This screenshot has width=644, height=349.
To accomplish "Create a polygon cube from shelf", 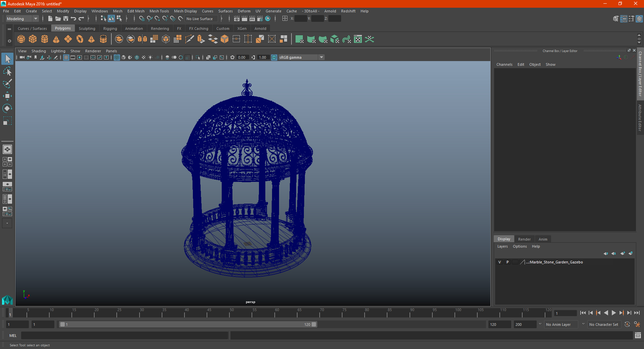I will [x=33, y=39].
